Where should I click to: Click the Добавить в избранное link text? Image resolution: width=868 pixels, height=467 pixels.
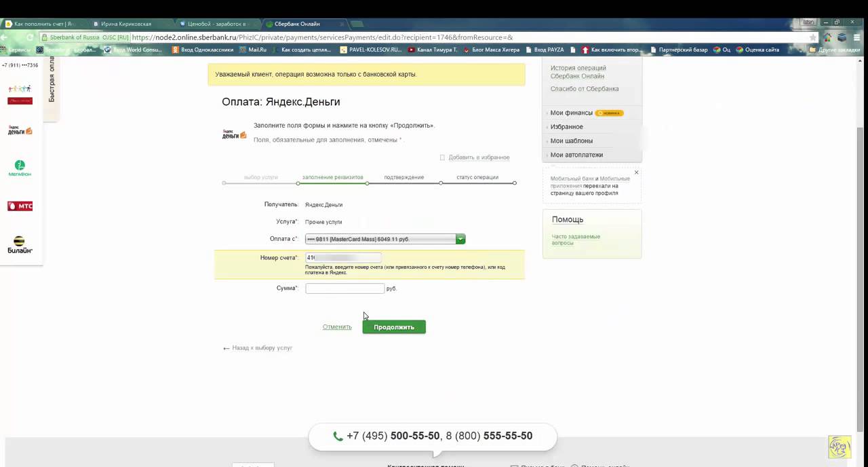(x=479, y=157)
